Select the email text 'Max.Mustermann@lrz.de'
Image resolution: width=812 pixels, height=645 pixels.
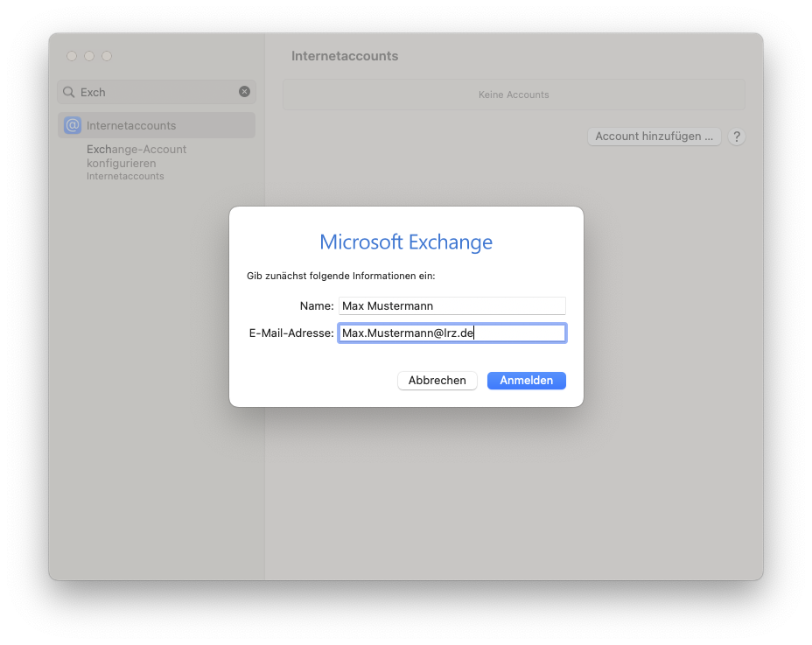[408, 333]
